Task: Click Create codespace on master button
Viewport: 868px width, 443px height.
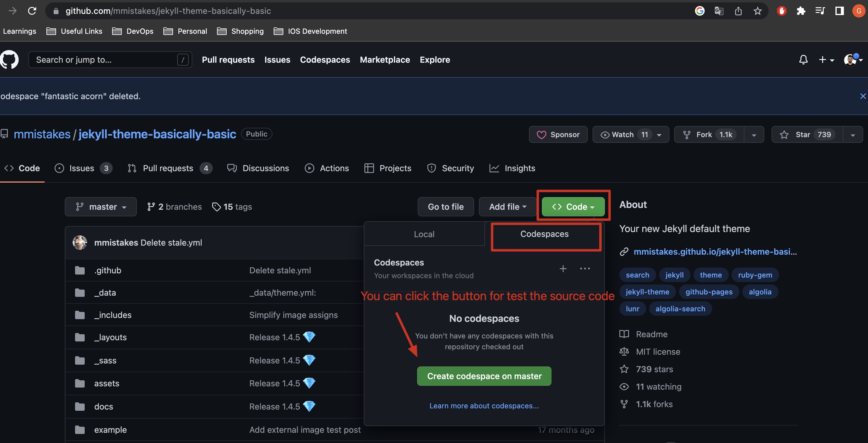Action: (x=484, y=376)
